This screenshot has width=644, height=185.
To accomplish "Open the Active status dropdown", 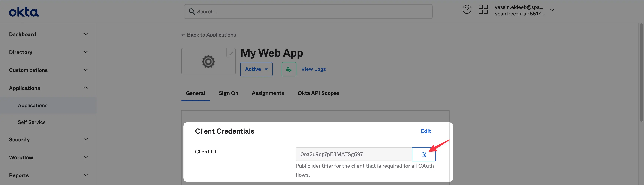I will pyautogui.click(x=256, y=69).
